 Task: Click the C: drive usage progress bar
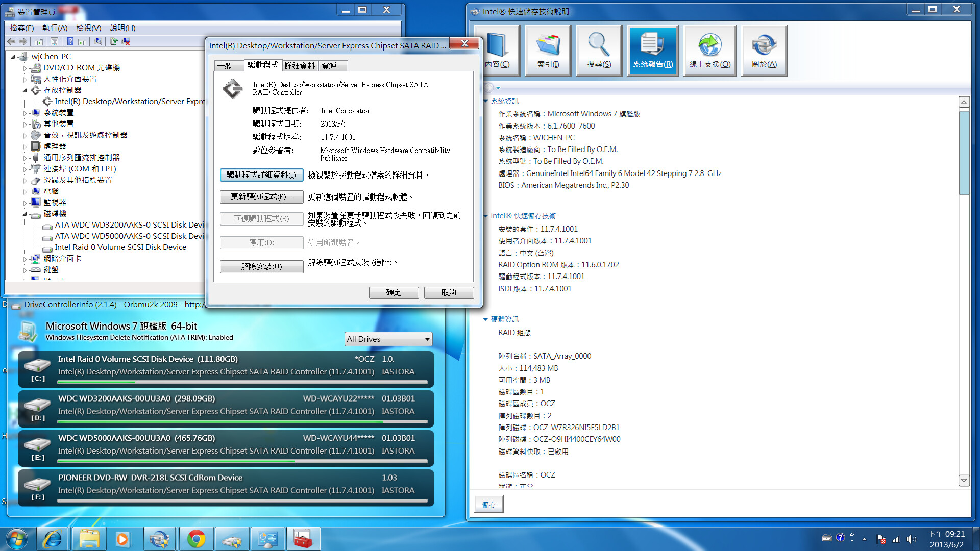tap(242, 382)
